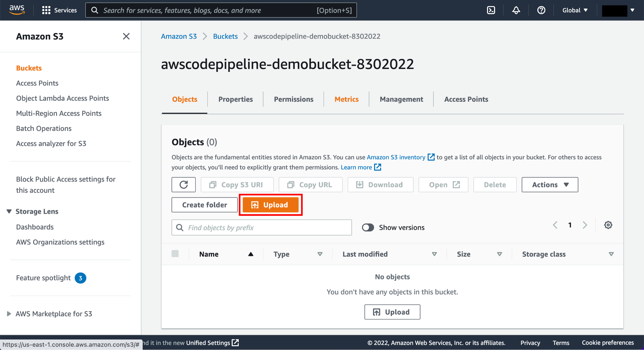Open table preferences gear
The height and width of the screenshot is (350, 644).
point(608,225)
